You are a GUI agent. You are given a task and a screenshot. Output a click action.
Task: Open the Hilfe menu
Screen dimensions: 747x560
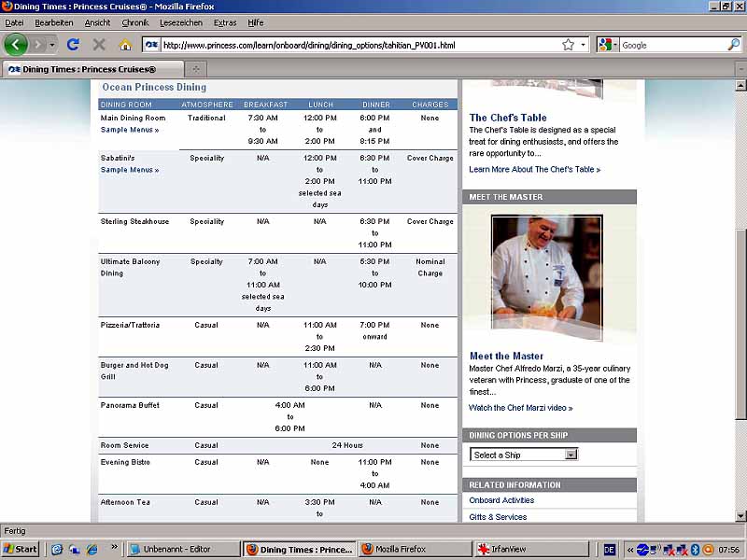tap(255, 22)
